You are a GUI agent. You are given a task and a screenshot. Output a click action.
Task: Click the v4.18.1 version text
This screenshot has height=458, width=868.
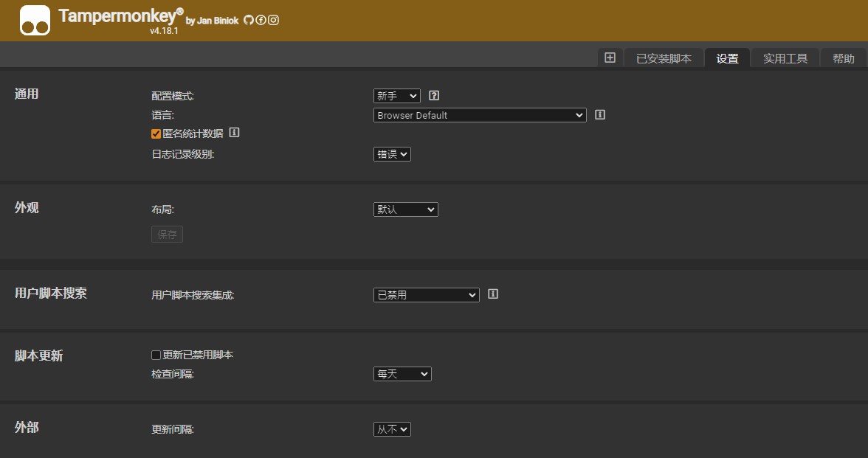coord(164,31)
